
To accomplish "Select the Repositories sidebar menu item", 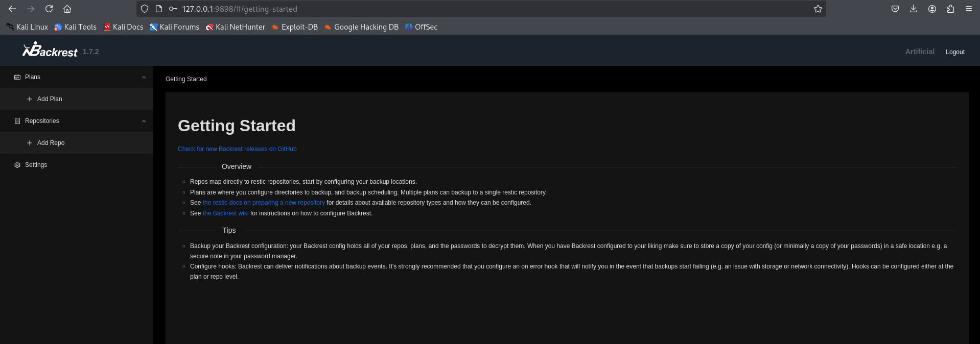I will point(42,121).
